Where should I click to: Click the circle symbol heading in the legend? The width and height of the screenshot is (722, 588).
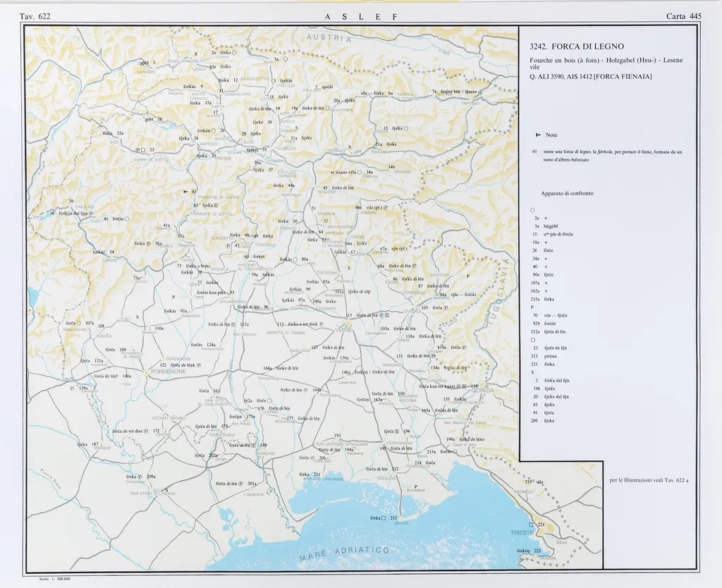pyautogui.click(x=532, y=210)
